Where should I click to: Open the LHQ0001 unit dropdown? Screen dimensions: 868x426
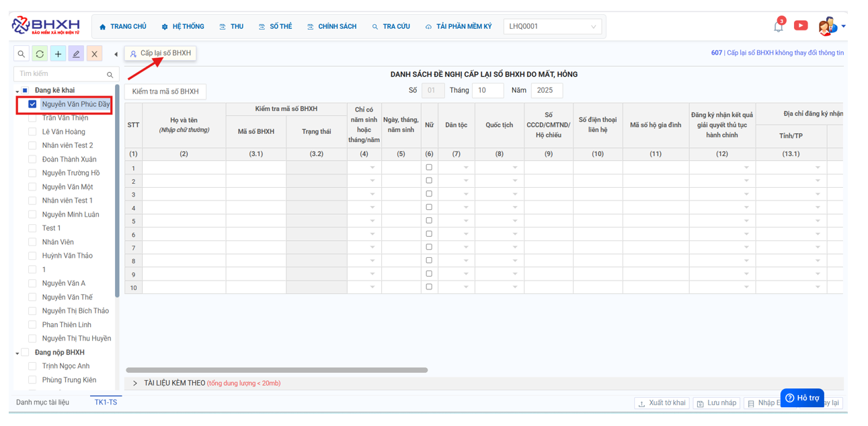click(552, 27)
